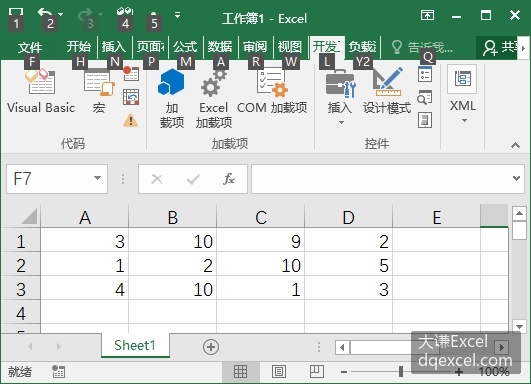Click into the formula bar
The height and width of the screenshot is (384, 531).
point(381,179)
